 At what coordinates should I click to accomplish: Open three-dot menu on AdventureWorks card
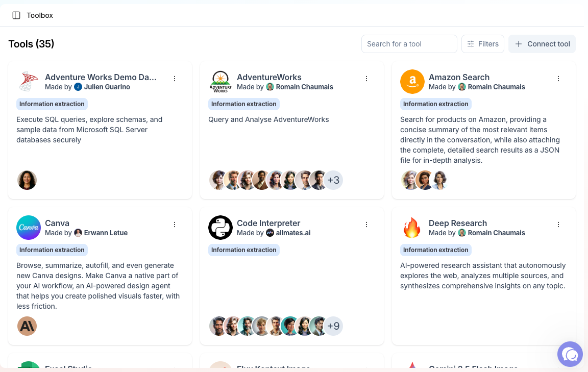pos(366,79)
